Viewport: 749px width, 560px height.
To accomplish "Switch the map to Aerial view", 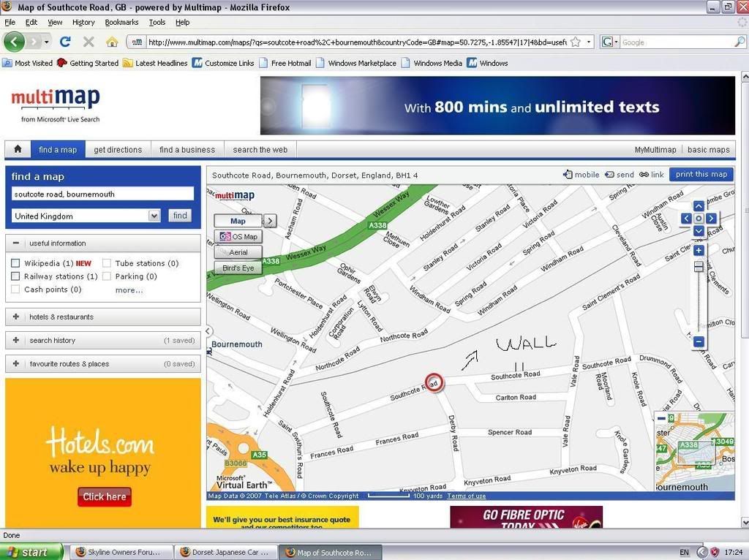I will pyautogui.click(x=238, y=252).
